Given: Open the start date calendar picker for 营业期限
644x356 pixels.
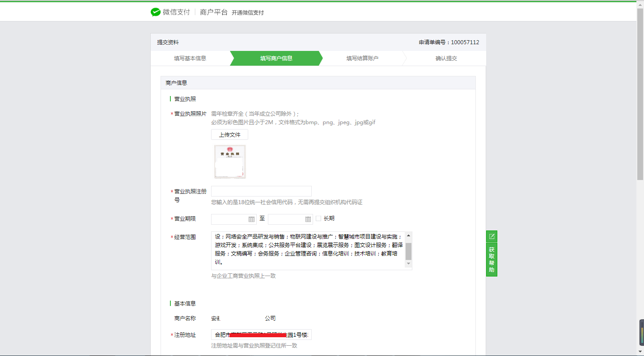Looking at the screenshot, I should click(251, 219).
